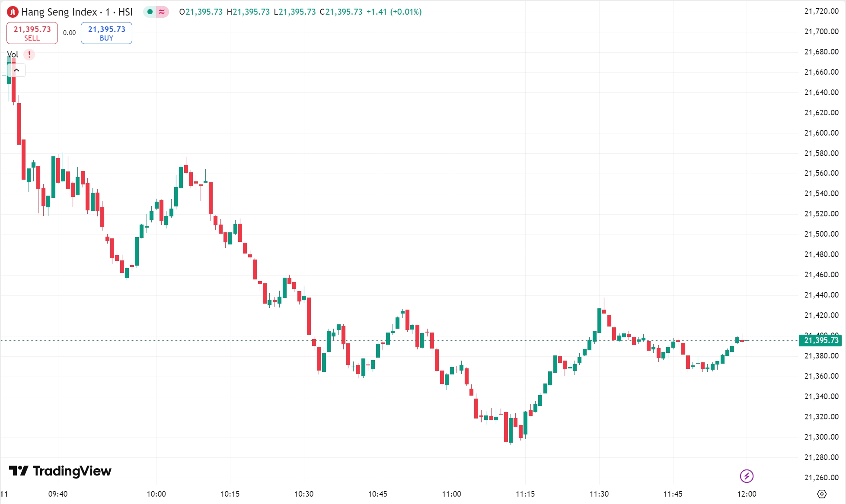Click the +1.41 (+0.01%) change value in the legend
The width and height of the screenshot is (846, 504).
[394, 12]
